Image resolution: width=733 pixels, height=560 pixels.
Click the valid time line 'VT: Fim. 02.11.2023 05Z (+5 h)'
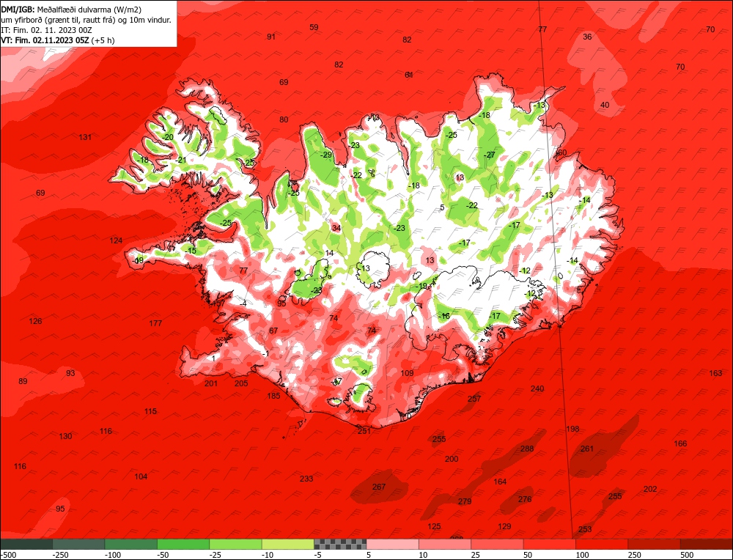[57, 40]
